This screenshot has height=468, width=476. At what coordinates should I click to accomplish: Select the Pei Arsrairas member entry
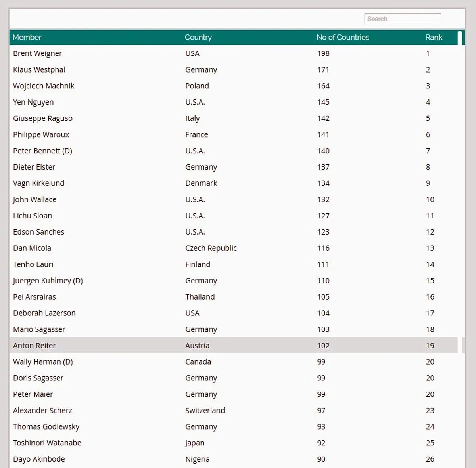coord(35,297)
